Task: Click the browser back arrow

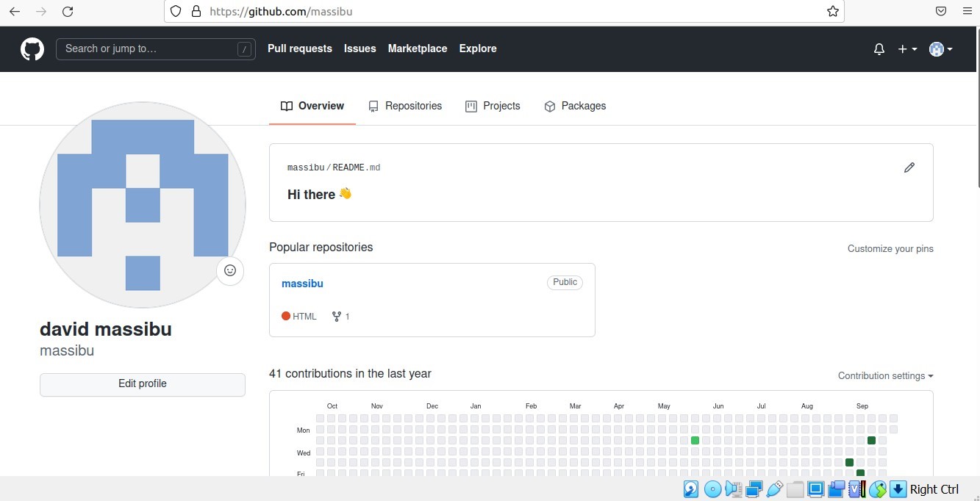Action: [15, 12]
